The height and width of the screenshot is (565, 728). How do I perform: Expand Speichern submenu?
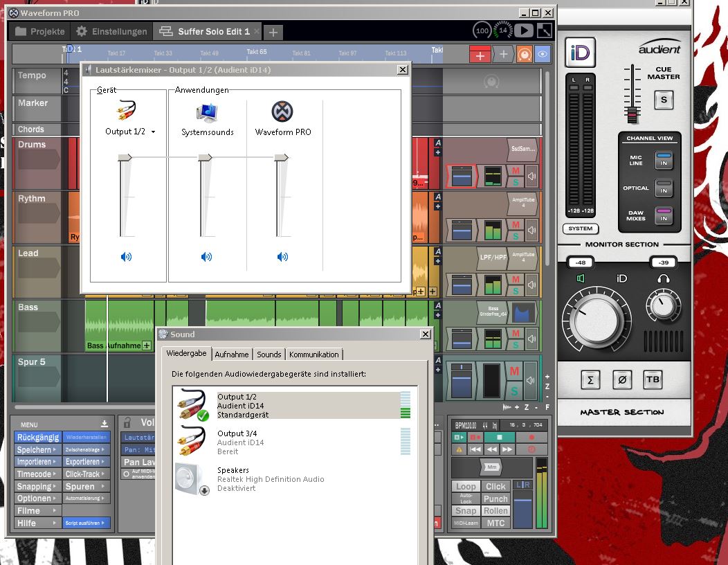38,449
